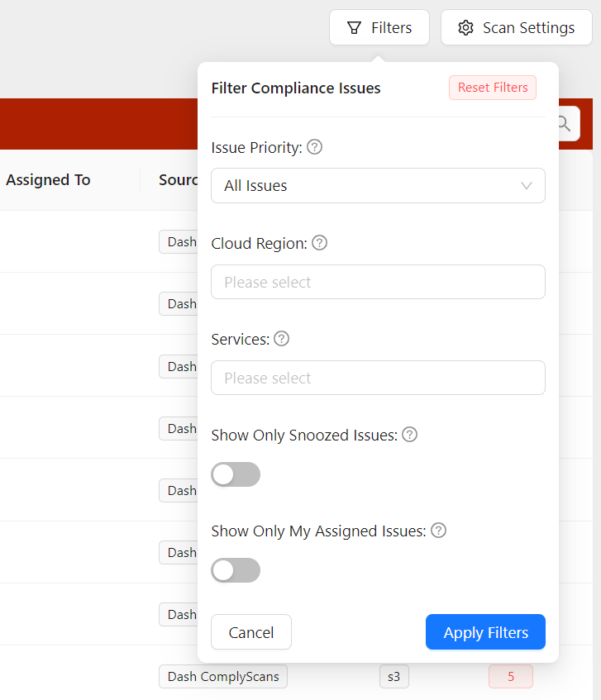Click help icon for Show Only Snoozed Issues
601x700 pixels.
(x=409, y=435)
